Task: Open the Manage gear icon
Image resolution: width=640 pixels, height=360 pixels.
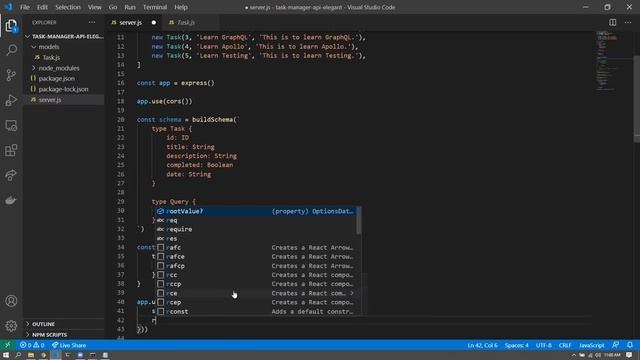Action: click(x=11, y=326)
